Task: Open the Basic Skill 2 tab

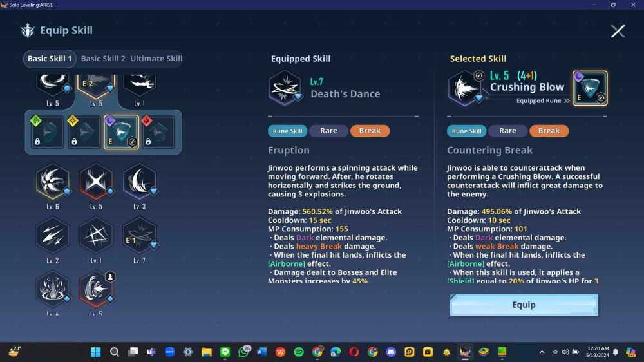Action: [x=102, y=59]
